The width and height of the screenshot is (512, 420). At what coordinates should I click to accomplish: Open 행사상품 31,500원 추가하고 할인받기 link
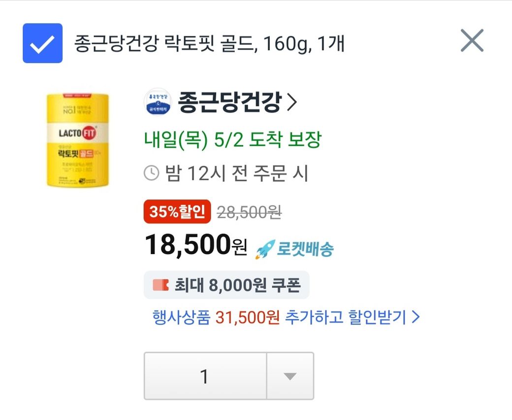[280, 318]
